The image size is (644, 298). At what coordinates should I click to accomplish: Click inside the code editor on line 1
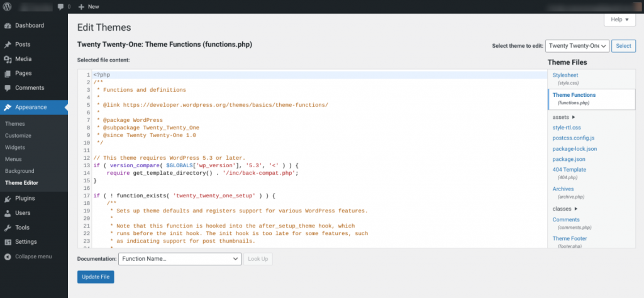pos(252,75)
